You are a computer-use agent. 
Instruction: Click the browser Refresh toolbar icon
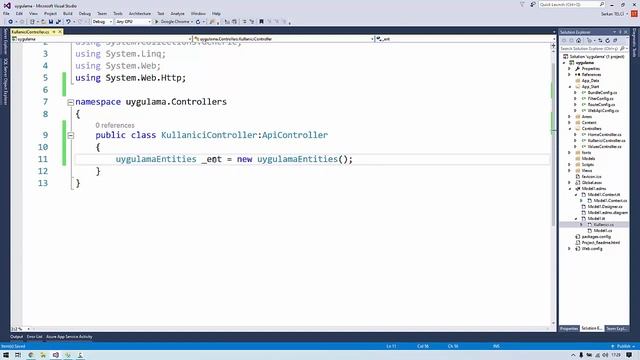pos(198,22)
